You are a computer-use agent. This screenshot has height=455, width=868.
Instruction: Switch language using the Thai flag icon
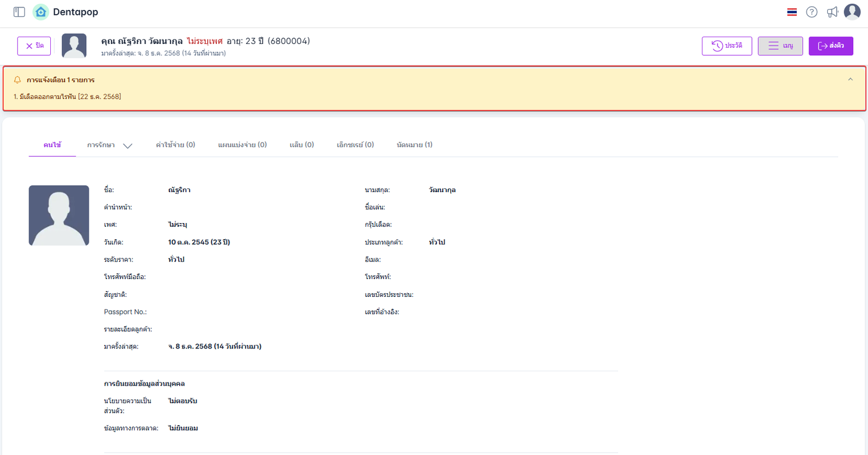(792, 12)
